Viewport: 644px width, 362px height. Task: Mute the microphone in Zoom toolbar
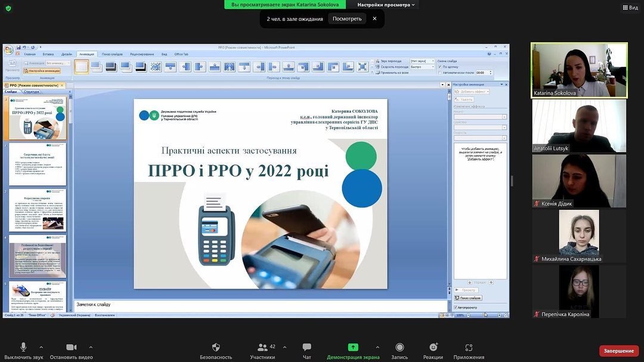click(x=23, y=347)
